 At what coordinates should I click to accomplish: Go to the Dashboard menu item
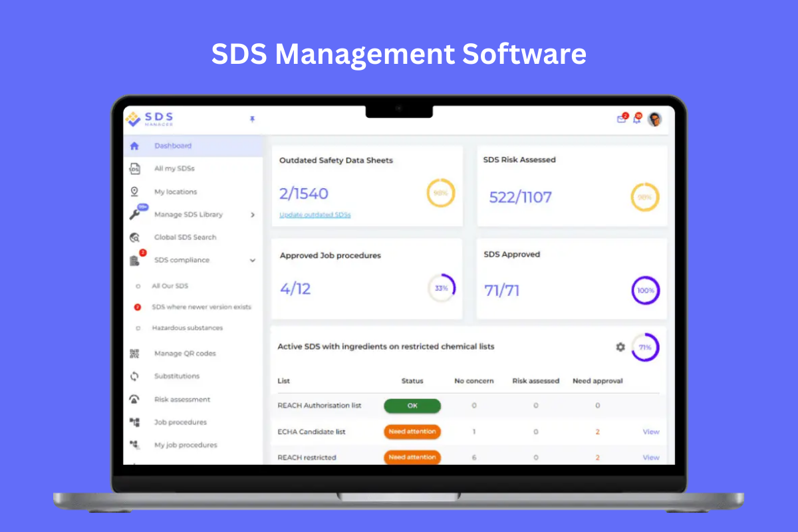[173, 145]
